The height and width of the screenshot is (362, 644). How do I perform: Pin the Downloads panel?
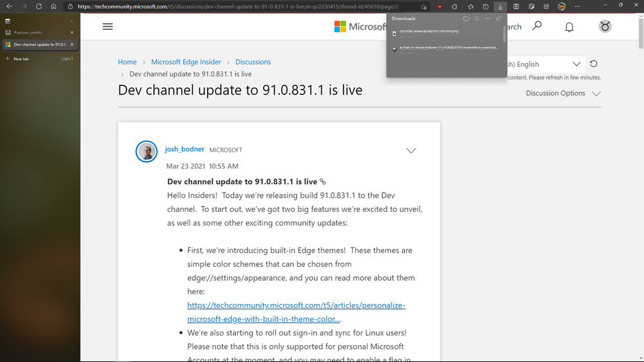click(x=498, y=19)
